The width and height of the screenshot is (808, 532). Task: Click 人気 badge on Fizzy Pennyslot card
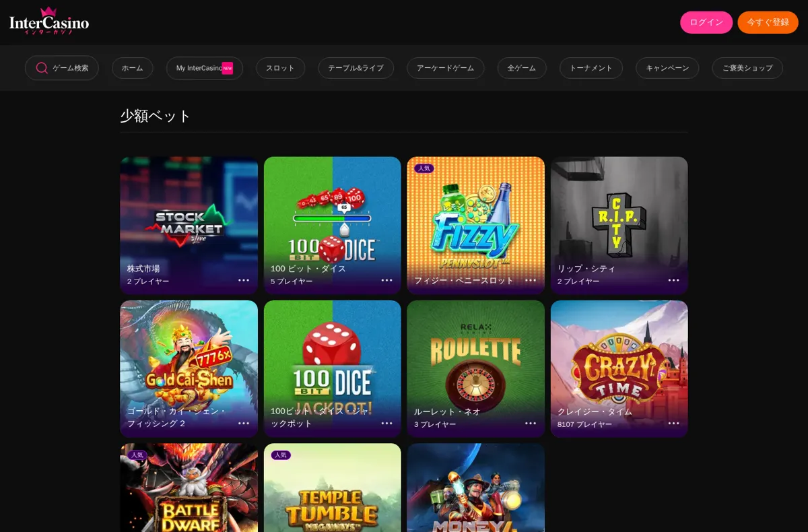(424, 168)
